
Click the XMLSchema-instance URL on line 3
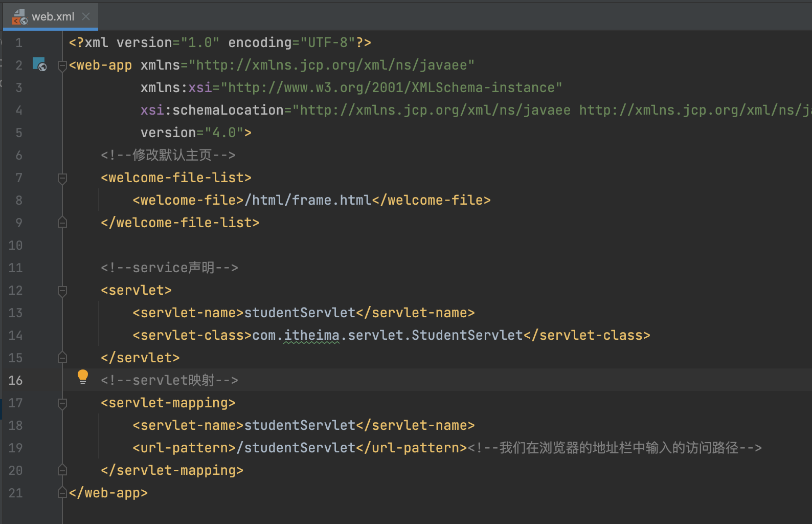(x=391, y=88)
